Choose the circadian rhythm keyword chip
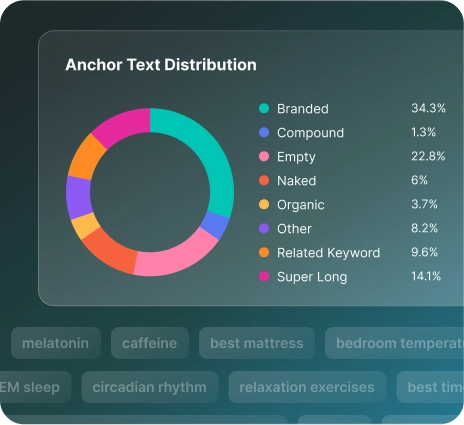This screenshot has width=464, height=425. click(x=150, y=387)
